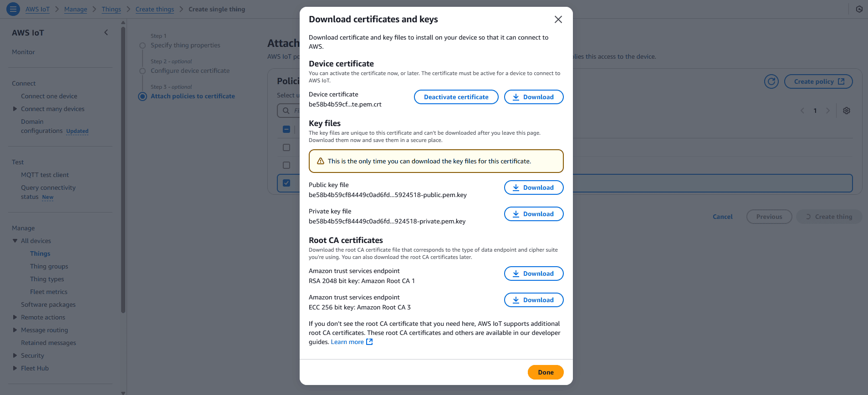The width and height of the screenshot is (868, 395).
Task: Expand the Message routing section
Action: click(15, 330)
